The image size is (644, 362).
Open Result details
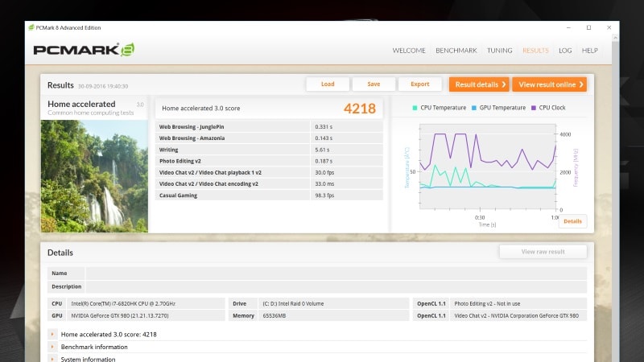[479, 84]
